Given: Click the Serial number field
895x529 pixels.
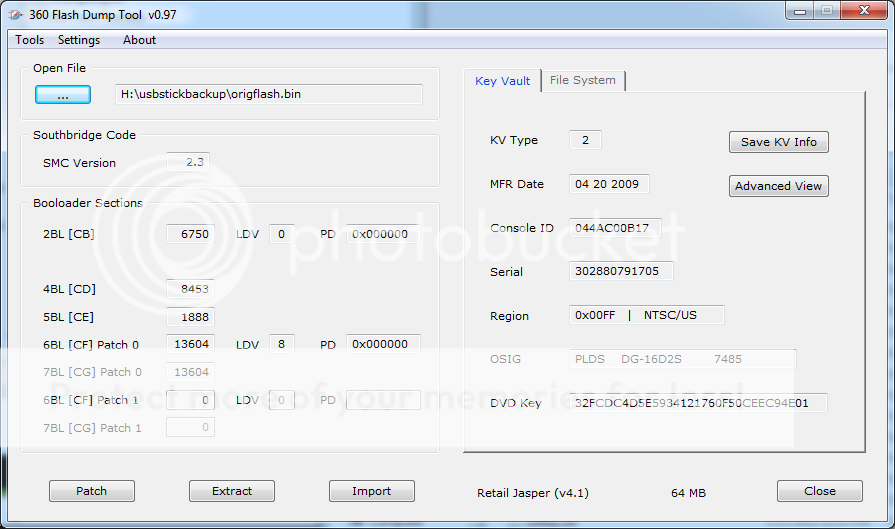Looking at the screenshot, I should [620, 272].
